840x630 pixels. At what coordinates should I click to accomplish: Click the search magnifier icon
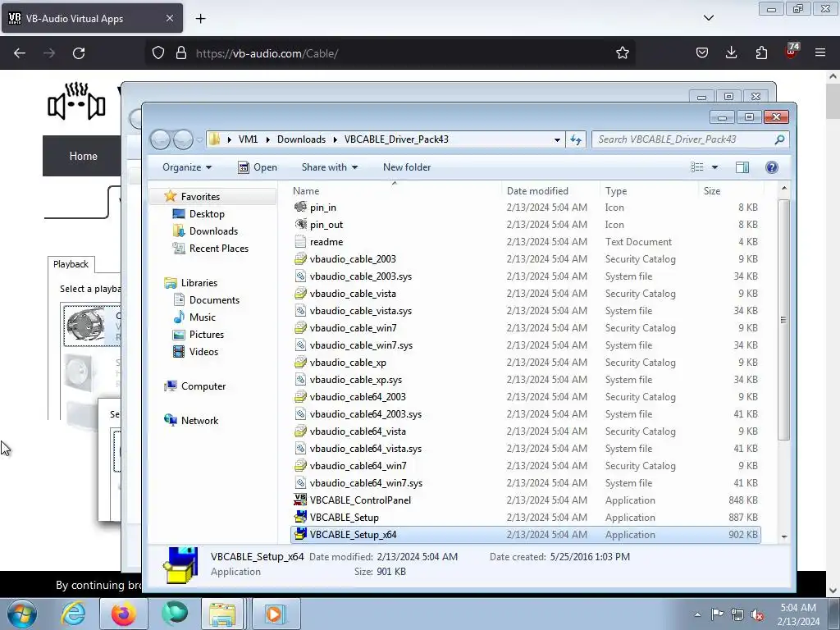pyautogui.click(x=779, y=139)
